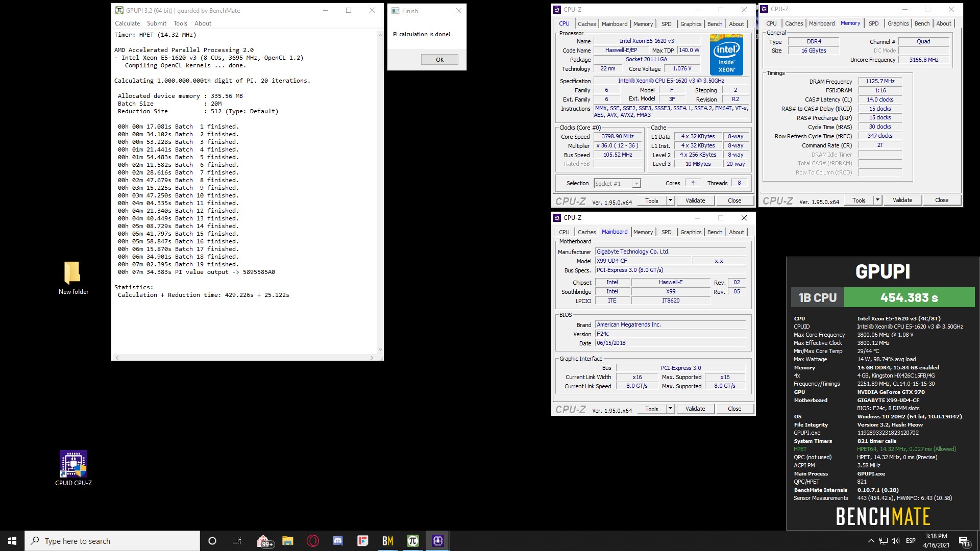Open Bench tab in top-left CPU-Z window
Viewport: 980px width, 551px height.
[715, 24]
